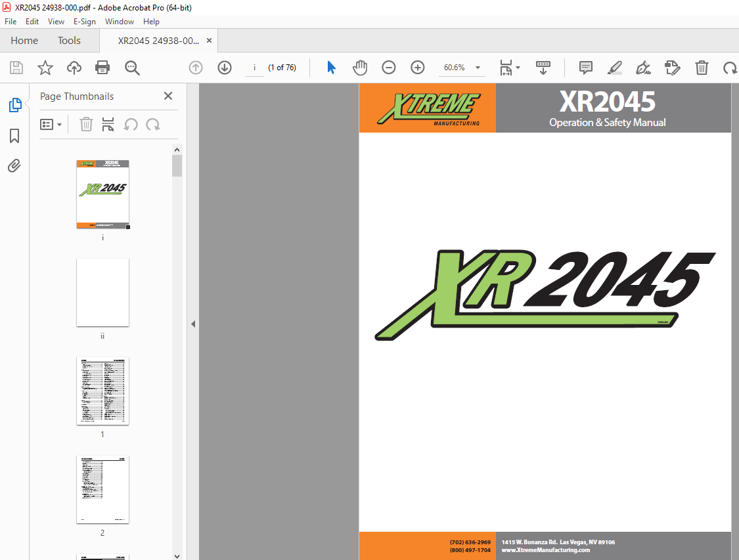739x560 pixels.
Task: Expand the page display options dropdown arrow
Action: 518,68
